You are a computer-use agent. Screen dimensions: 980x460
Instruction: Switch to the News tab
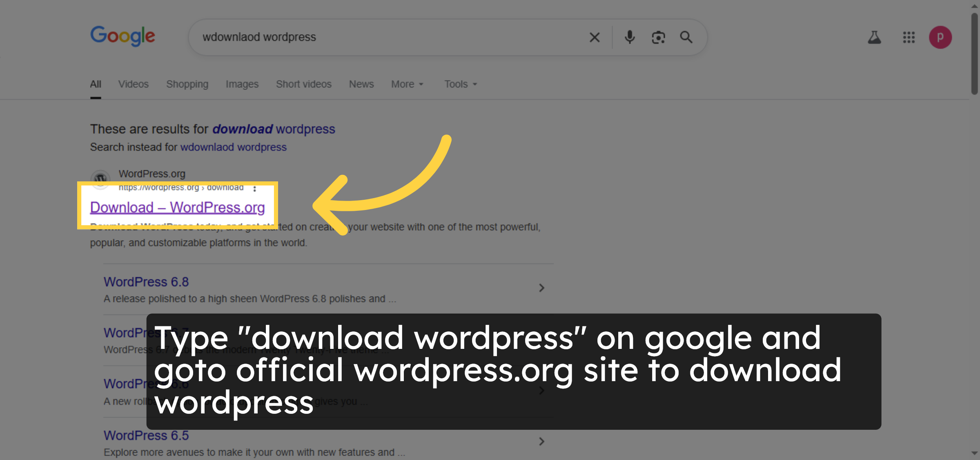point(361,84)
